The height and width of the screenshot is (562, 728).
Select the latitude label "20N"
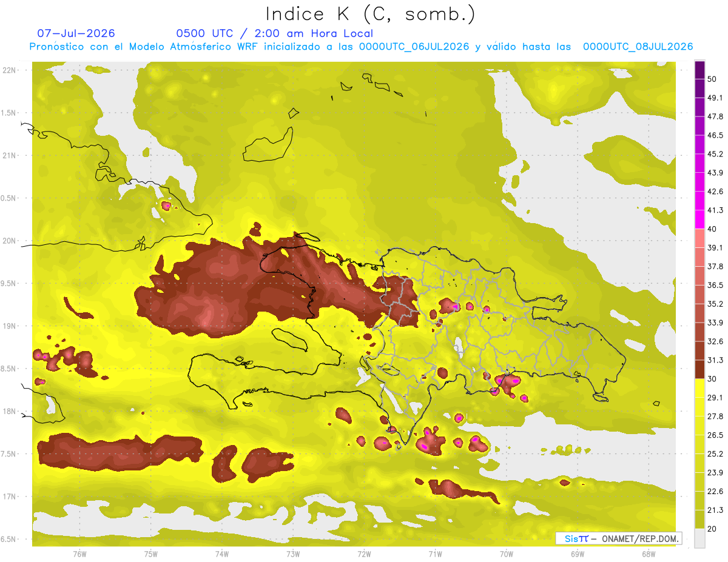tap(10, 241)
